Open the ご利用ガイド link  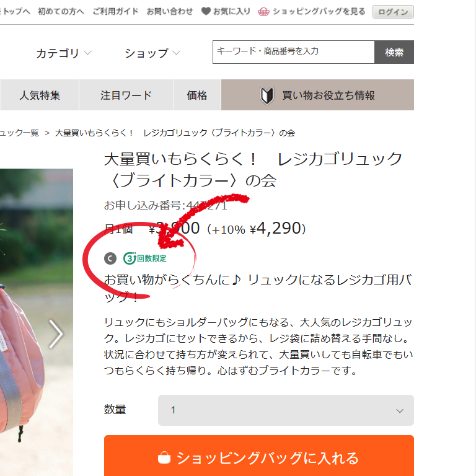116,12
